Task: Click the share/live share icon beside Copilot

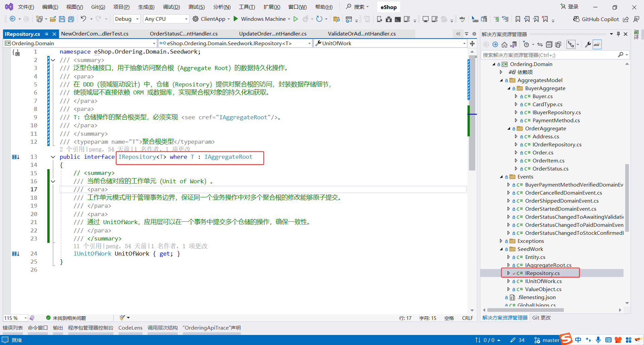Action: click(626, 19)
